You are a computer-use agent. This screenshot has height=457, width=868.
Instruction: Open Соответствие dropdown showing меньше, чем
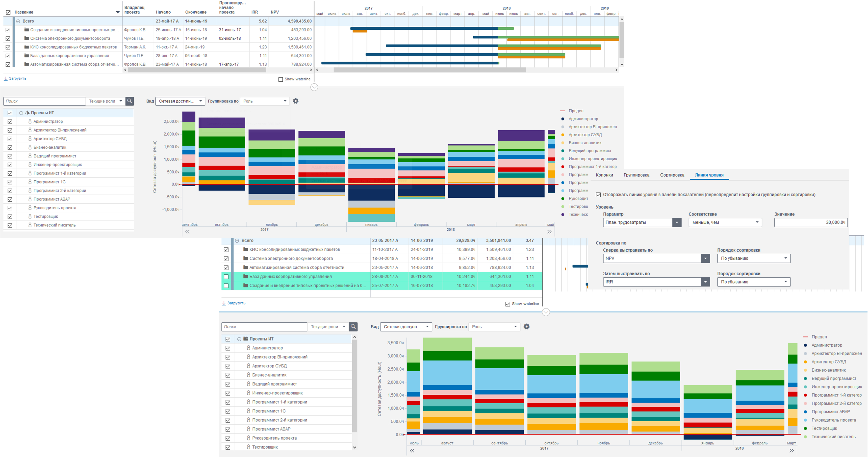pos(725,223)
